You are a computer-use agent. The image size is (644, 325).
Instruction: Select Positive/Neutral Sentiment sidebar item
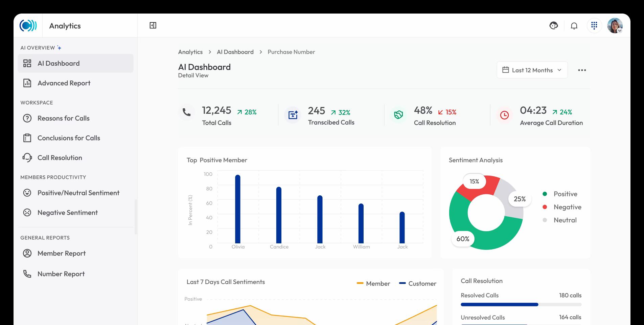[75, 193]
